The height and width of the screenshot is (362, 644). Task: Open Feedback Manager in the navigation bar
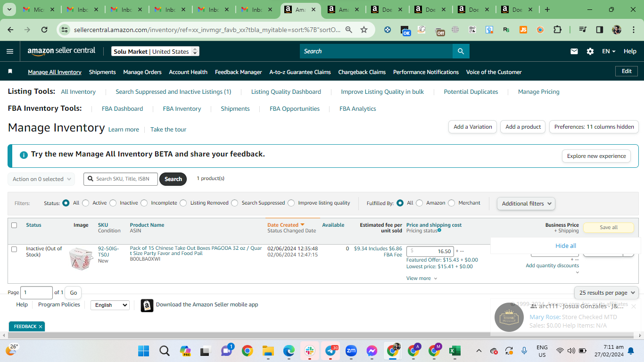click(x=239, y=72)
